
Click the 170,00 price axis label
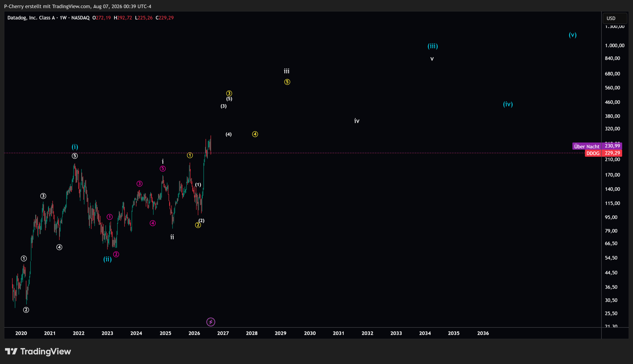(x=612, y=175)
